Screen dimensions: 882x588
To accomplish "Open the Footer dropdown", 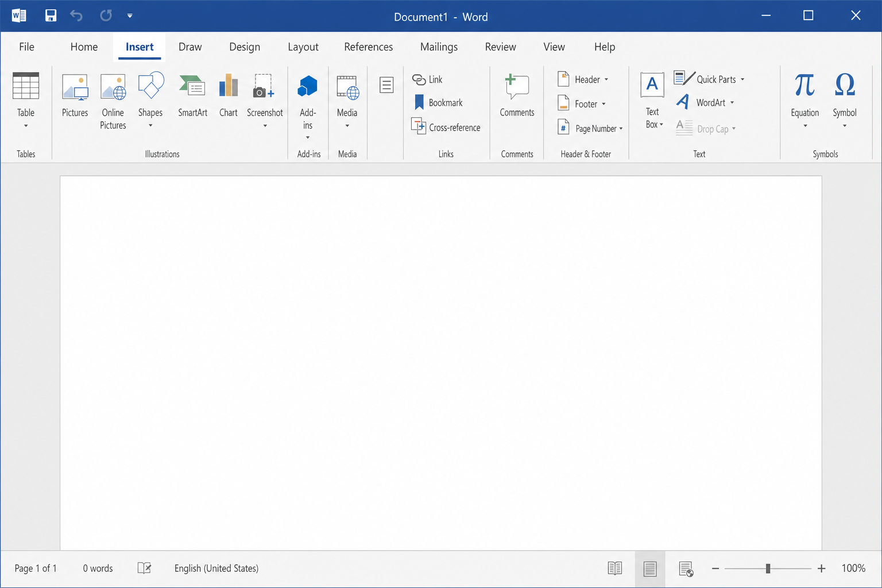I will [582, 104].
